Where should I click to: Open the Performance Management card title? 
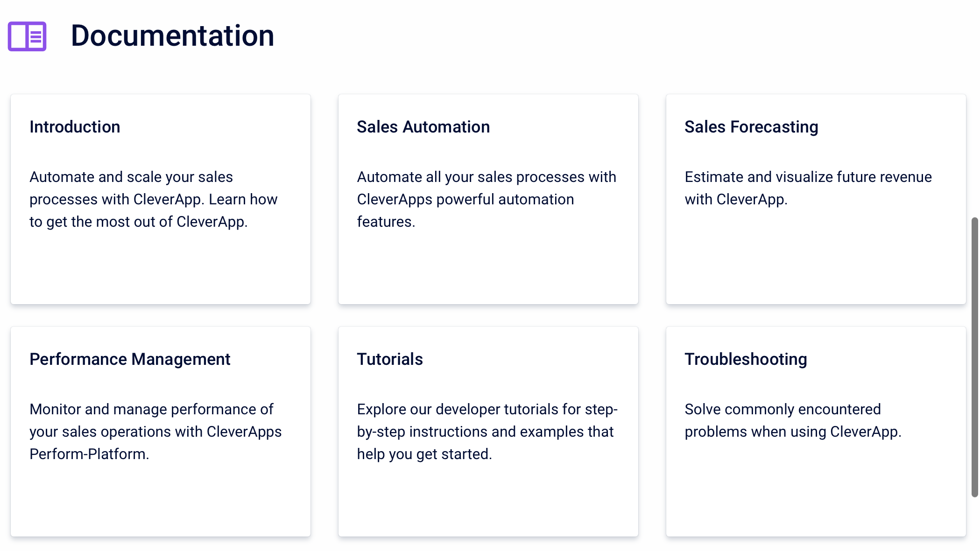130,359
